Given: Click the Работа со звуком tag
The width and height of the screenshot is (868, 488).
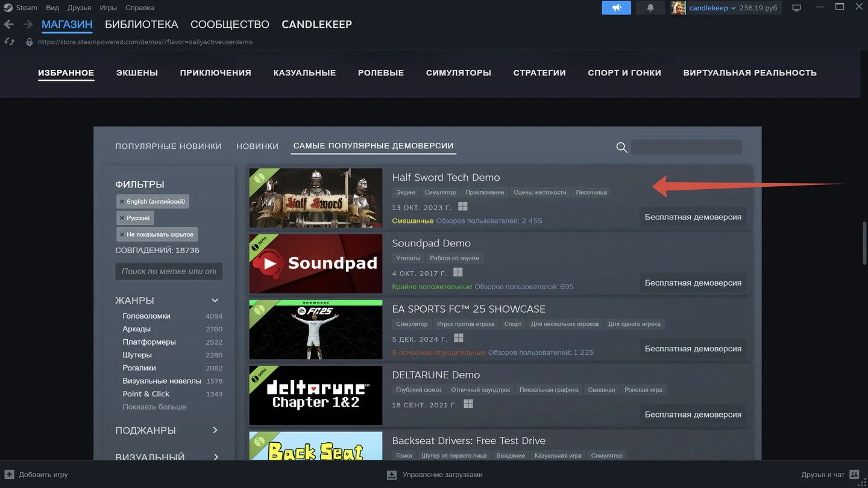Looking at the screenshot, I should [x=455, y=258].
